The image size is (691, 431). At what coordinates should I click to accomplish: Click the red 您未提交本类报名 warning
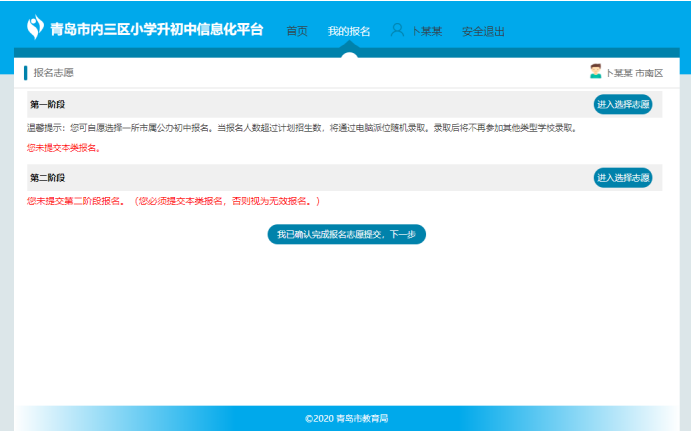(64, 148)
